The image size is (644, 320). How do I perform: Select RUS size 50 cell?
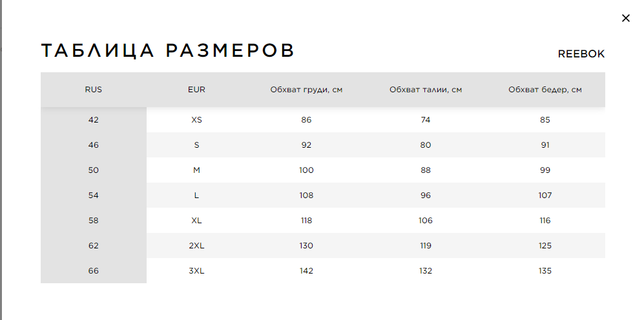click(94, 170)
